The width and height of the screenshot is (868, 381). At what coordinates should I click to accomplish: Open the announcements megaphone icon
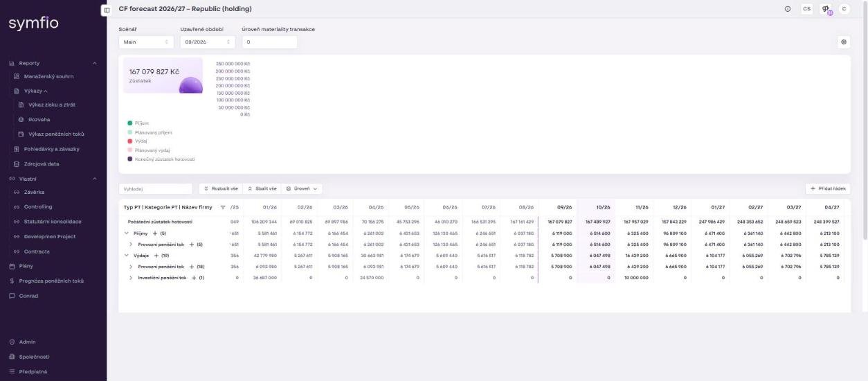pyautogui.click(x=826, y=9)
